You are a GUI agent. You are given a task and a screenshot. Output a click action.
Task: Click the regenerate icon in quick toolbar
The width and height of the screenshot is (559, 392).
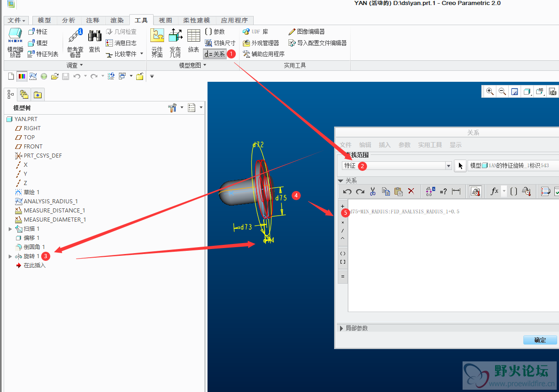click(x=111, y=76)
